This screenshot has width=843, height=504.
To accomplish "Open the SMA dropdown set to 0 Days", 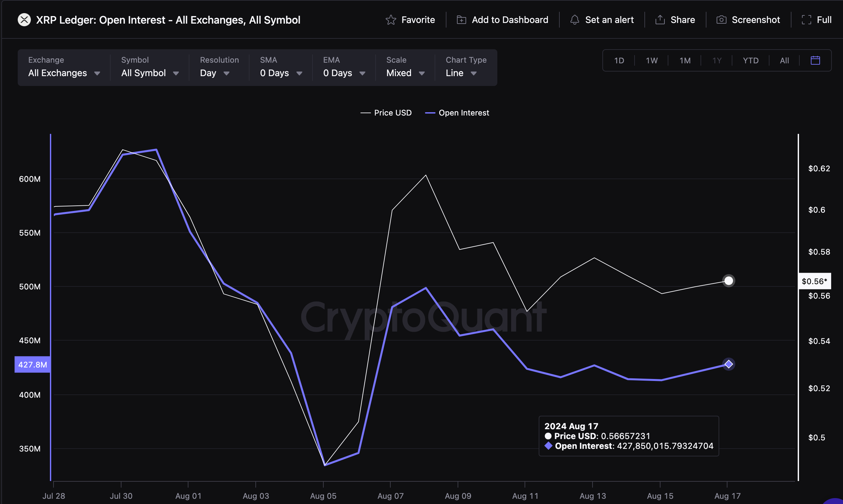I will click(x=281, y=68).
